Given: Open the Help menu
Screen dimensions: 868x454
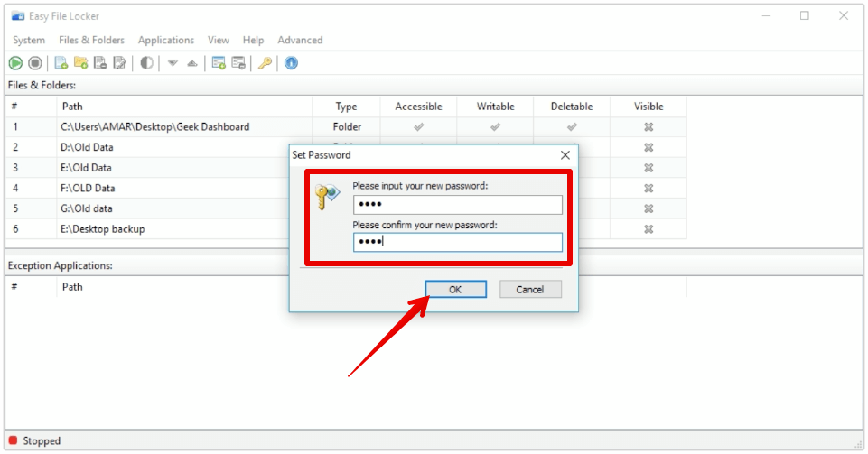Looking at the screenshot, I should tap(253, 40).
